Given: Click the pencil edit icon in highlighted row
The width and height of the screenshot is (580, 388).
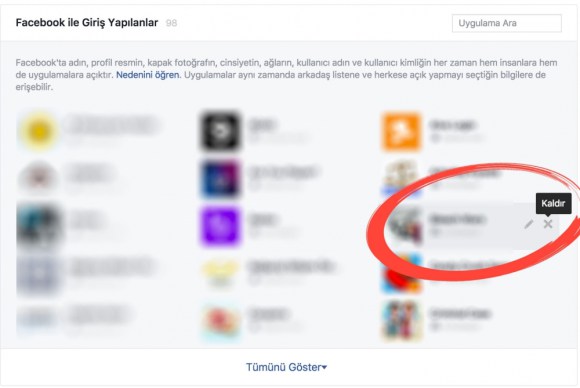Looking at the screenshot, I should pyautogui.click(x=529, y=224).
